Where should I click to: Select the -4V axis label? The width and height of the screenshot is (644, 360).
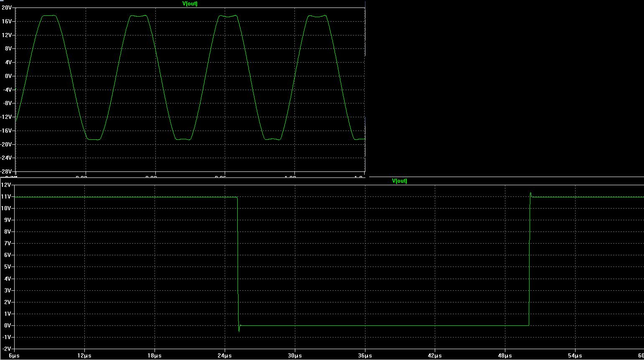tap(8, 90)
